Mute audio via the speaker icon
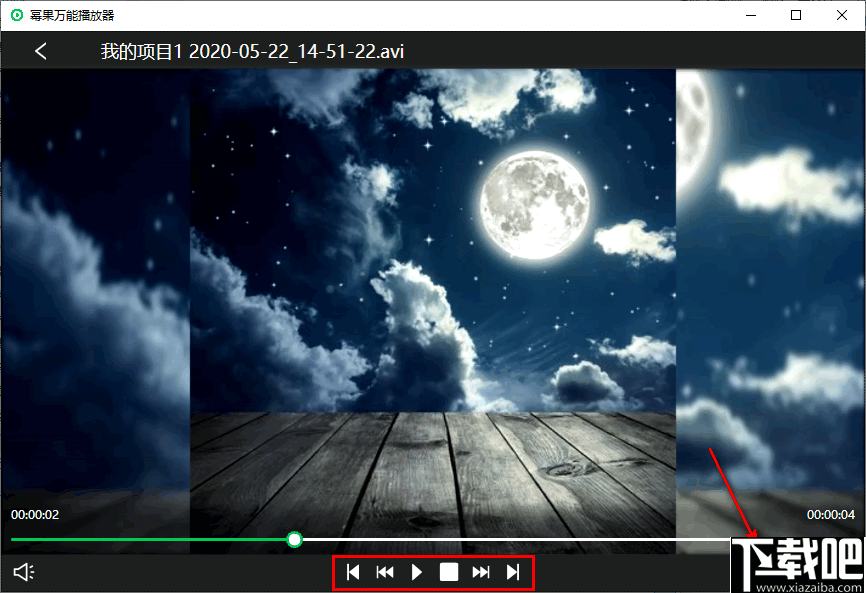Screen dimensions: 866x593 [x=24, y=572]
